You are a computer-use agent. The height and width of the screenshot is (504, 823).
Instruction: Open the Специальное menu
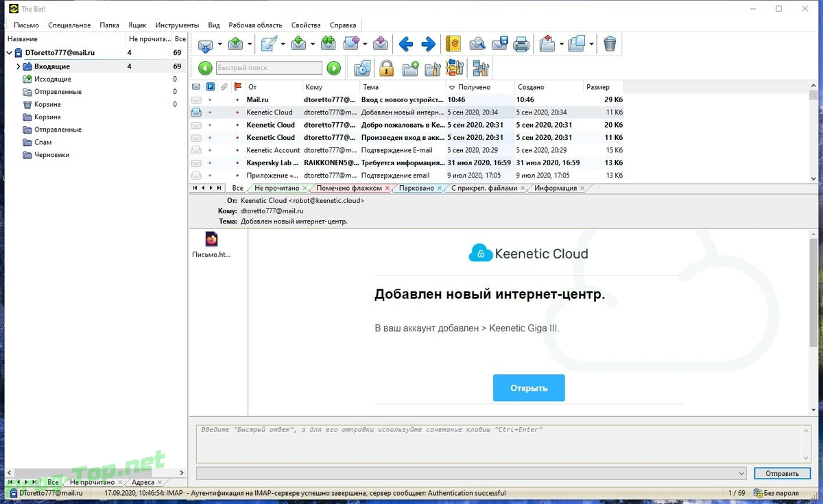[x=69, y=25]
